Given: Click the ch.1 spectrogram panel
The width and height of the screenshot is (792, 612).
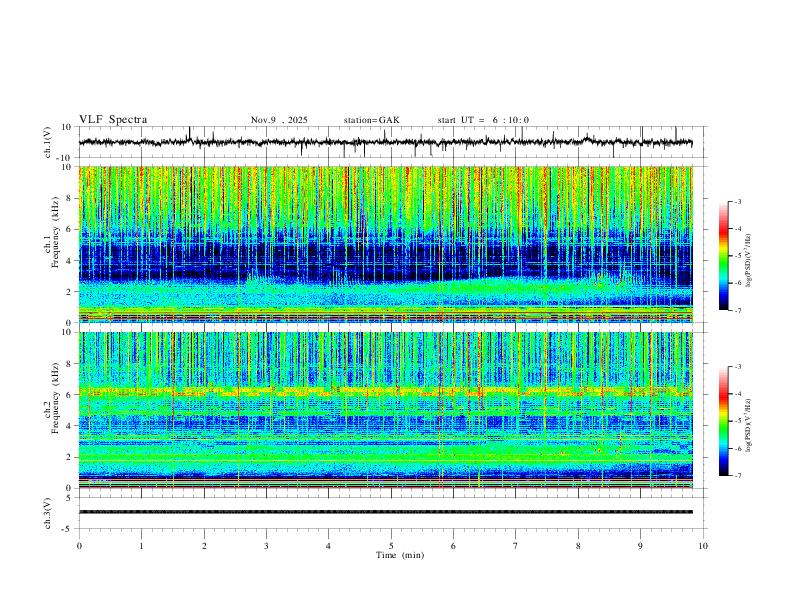Looking at the screenshot, I should tap(385, 244).
